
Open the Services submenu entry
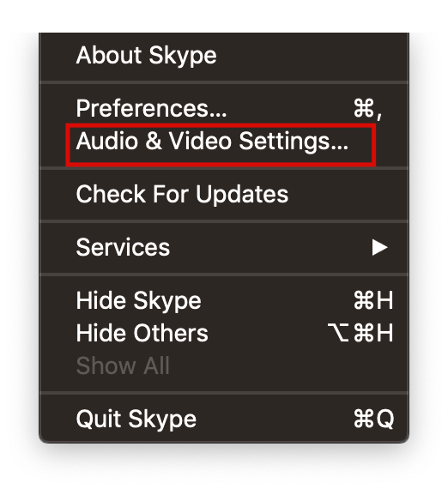click(224, 248)
